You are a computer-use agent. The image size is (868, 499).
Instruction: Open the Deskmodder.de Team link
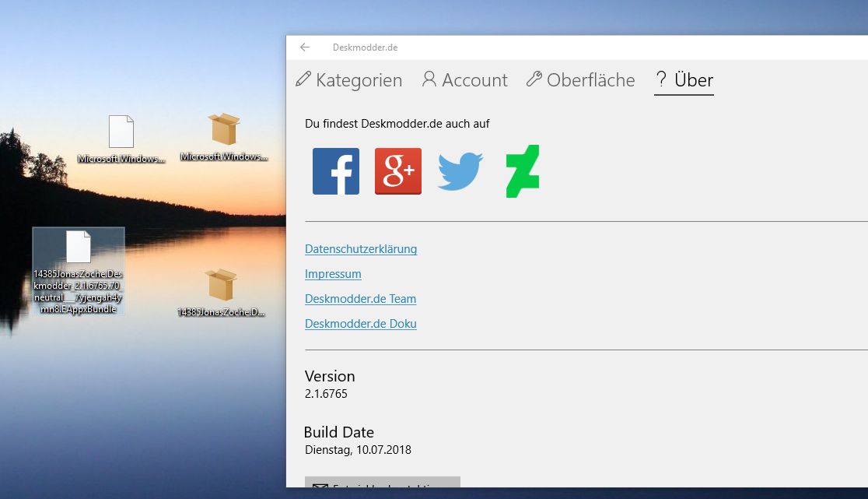coord(360,299)
